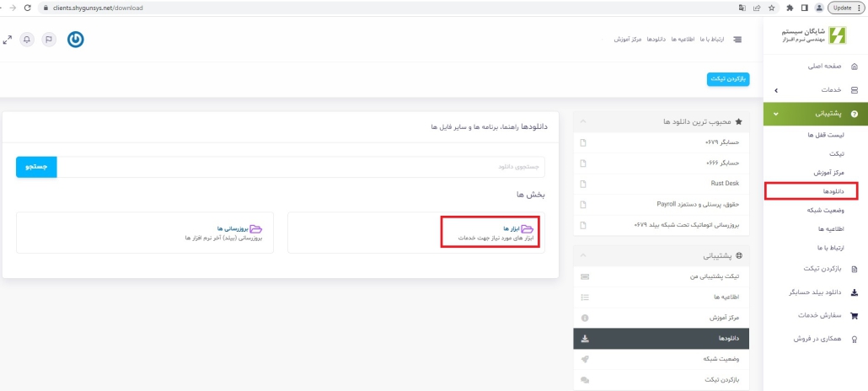Screen dimensions: 868x391
Task: Click the browser reload icon
Action: pos(28,7)
